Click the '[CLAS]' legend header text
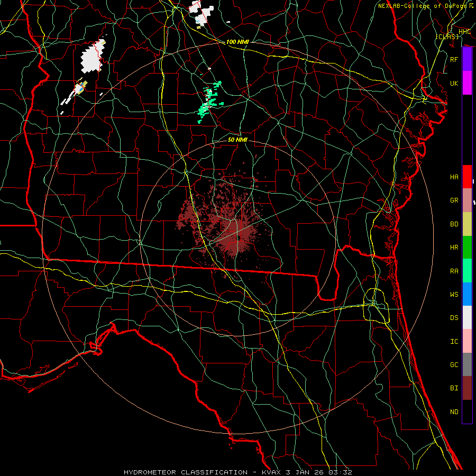Screen dimensions: 476x476 pyautogui.click(x=447, y=36)
